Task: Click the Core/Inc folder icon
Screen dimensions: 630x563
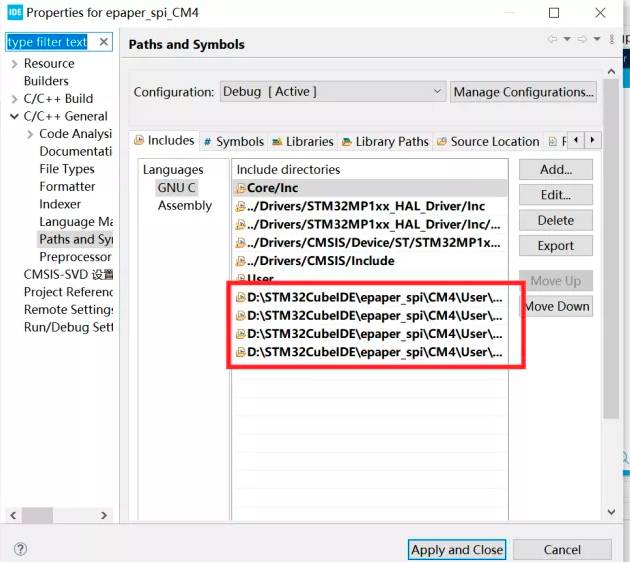Action: [x=240, y=188]
